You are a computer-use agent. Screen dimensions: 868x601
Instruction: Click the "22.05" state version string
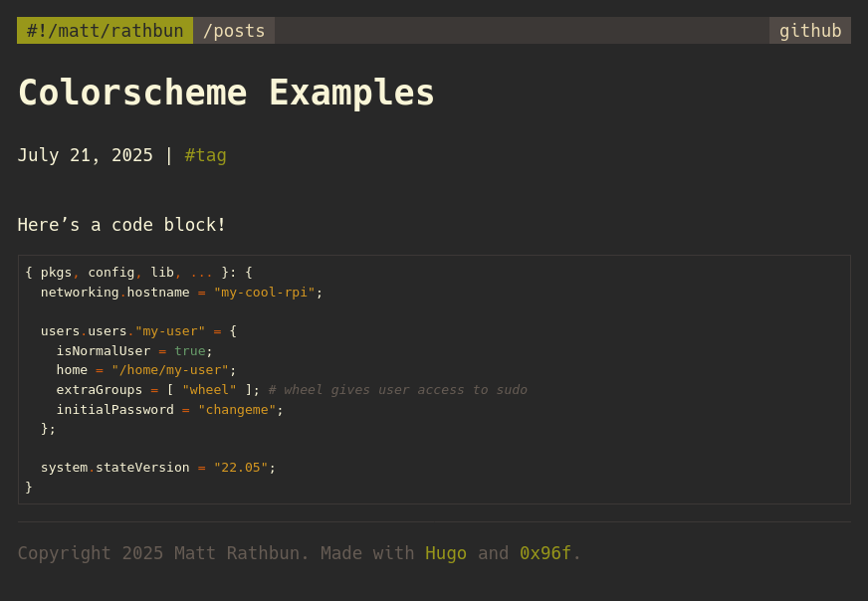click(x=240, y=468)
